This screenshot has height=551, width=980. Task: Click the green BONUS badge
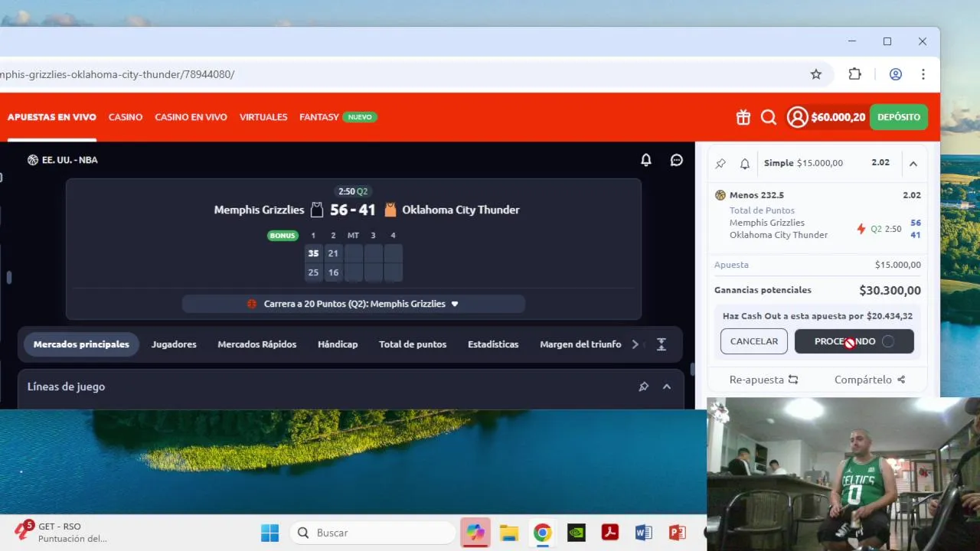pyautogui.click(x=283, y=235)
